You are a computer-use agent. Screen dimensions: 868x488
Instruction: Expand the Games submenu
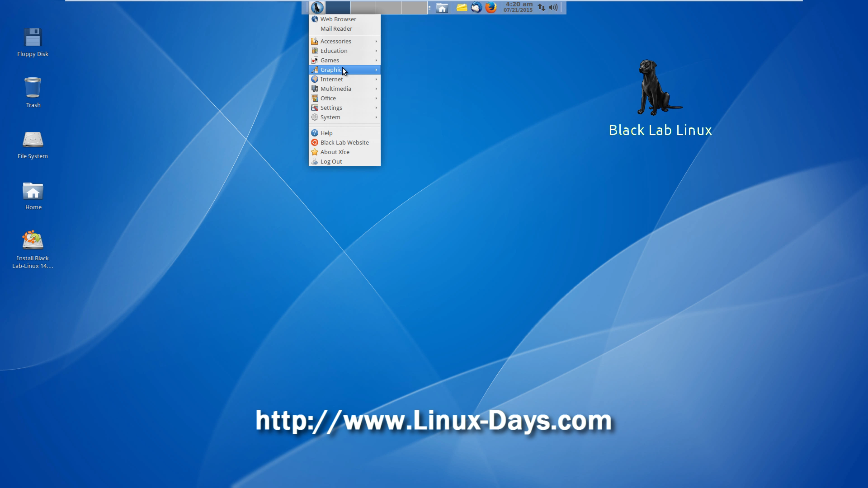(344, 60)
